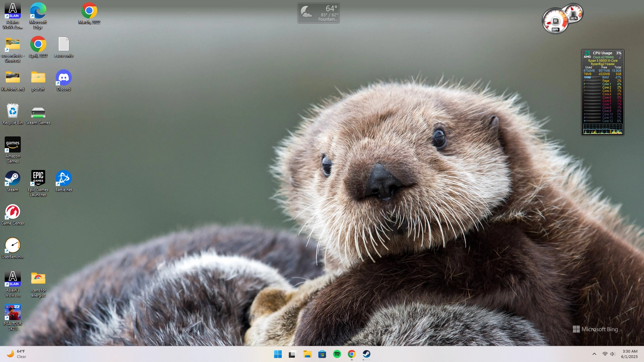Switch to Steam on the taskbar

coord(366,354)
